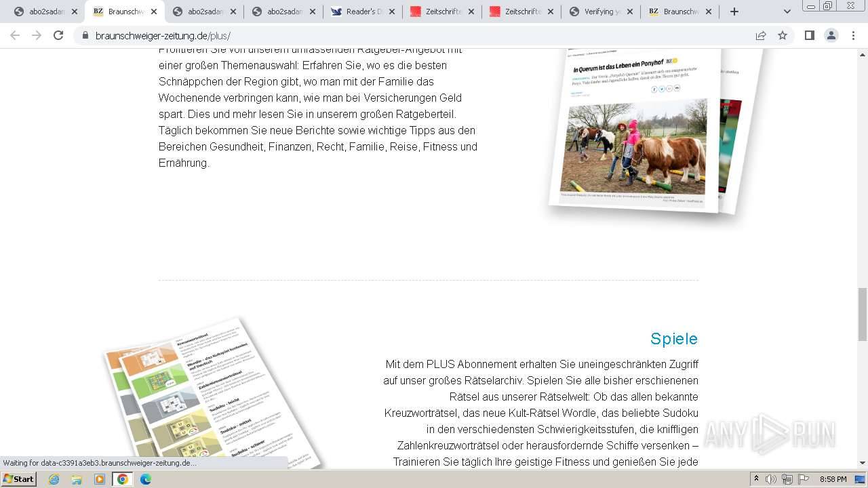Expand the tab search chevron
The height and width of the screenshot is (488, 868).
tap(787, 12)
